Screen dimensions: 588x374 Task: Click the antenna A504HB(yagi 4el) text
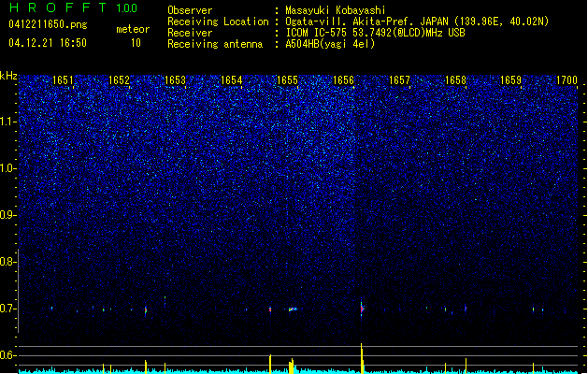coord(330,44)
